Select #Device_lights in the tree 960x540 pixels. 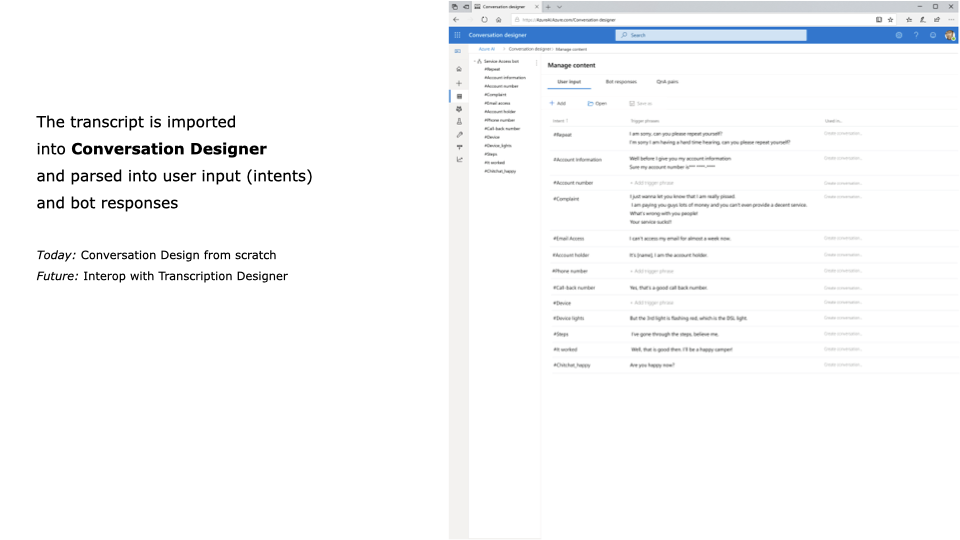(x=498, y=146)
